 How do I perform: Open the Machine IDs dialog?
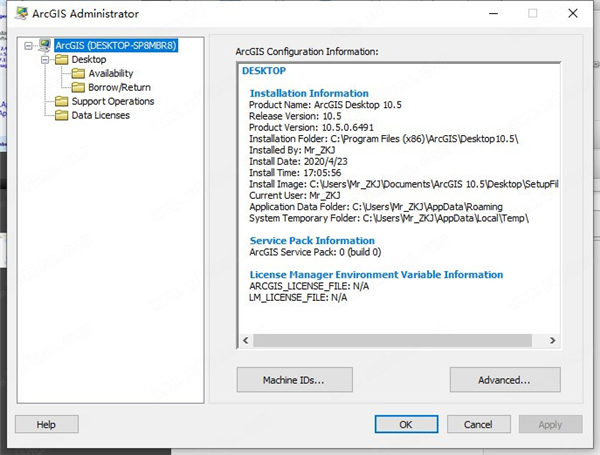click(295, 380)
